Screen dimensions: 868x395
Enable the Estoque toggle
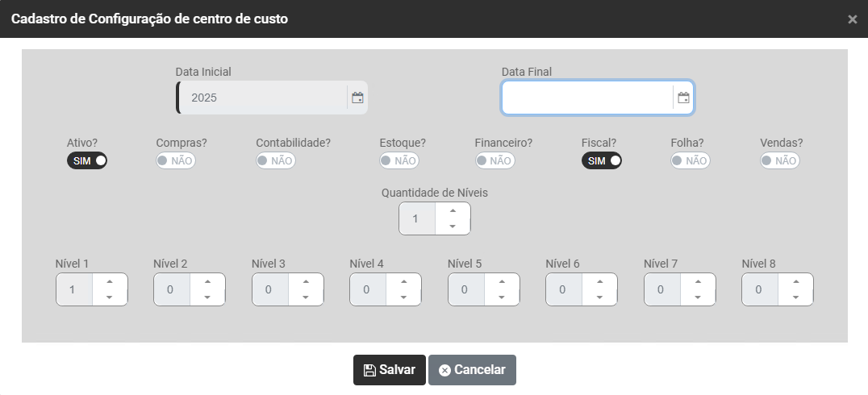(x=399, y=160)
